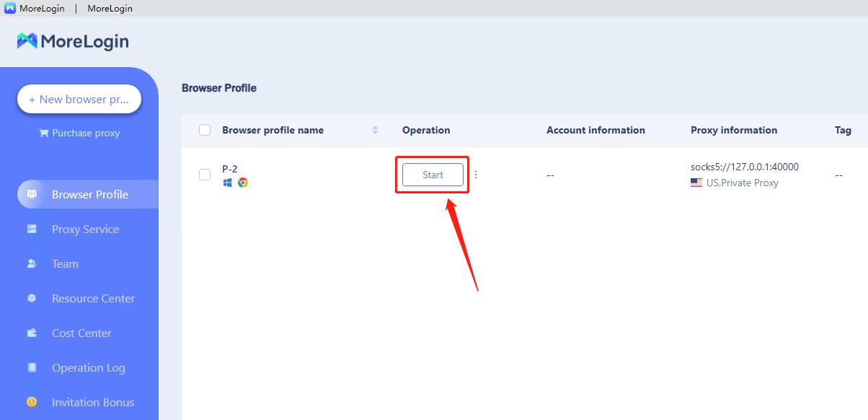Click the Proxy Service sidebar icon
This screenshot has width=868, height=420.
32,229
